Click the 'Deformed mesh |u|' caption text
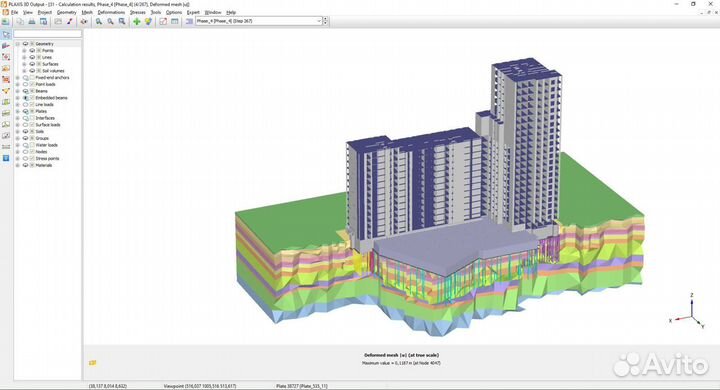The image size is (720, 390). (402, 355)
